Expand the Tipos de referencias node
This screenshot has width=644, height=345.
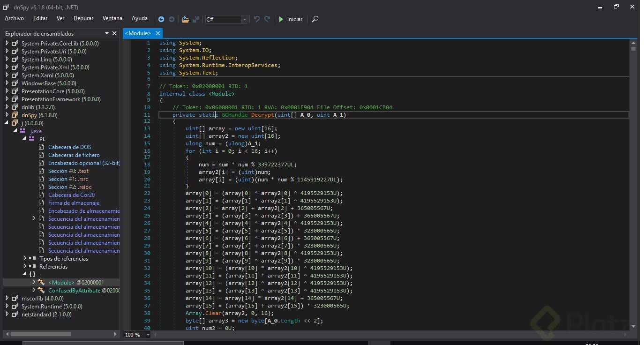click(25, 258)
